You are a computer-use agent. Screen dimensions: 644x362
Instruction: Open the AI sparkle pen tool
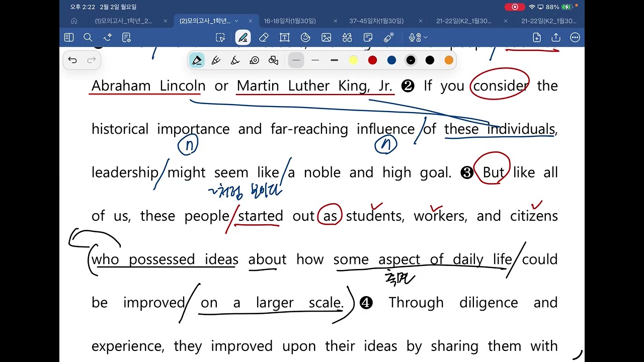107,38
